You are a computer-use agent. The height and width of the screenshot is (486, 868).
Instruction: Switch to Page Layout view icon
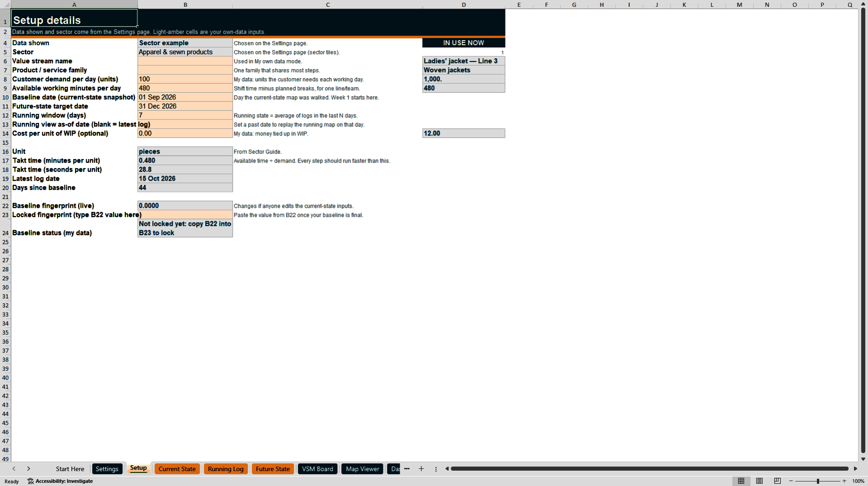click(759, 481)
